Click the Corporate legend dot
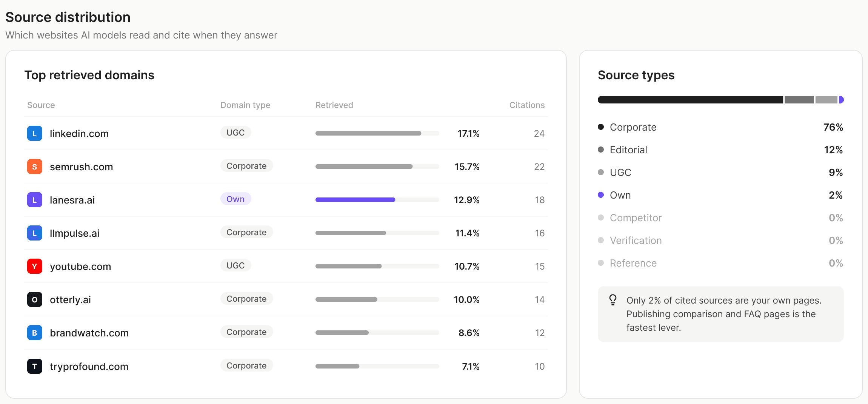The height and width of the screenshot is (404, 868). (x=601, y=127)
